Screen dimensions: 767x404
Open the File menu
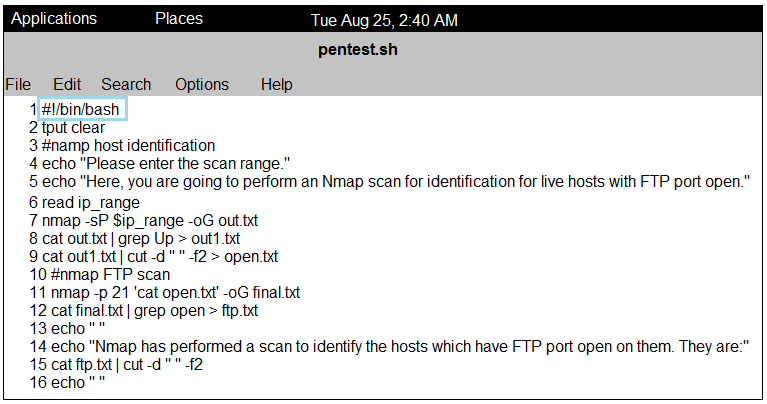(x=18, y=84)
